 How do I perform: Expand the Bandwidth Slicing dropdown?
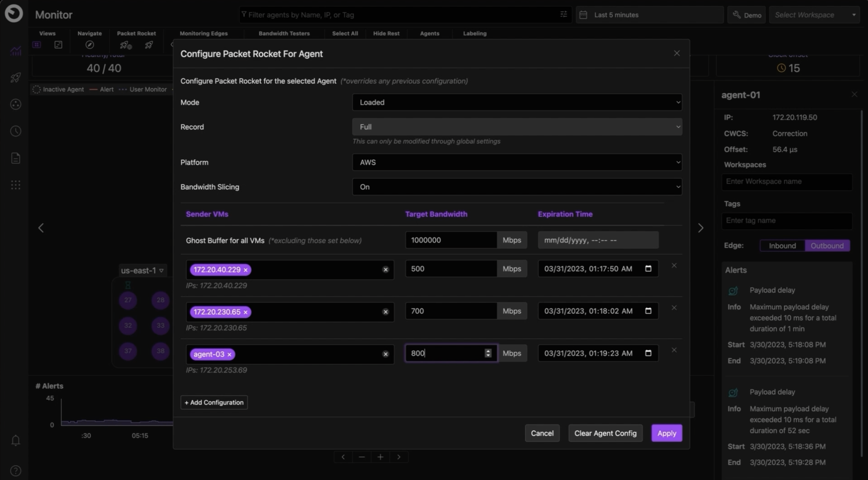click(517, 187)
